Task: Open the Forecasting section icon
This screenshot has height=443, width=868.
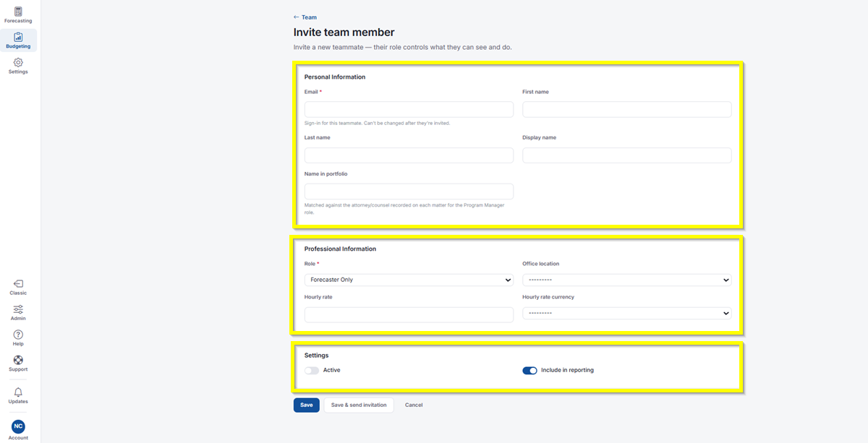Action: tap(18, 12)
